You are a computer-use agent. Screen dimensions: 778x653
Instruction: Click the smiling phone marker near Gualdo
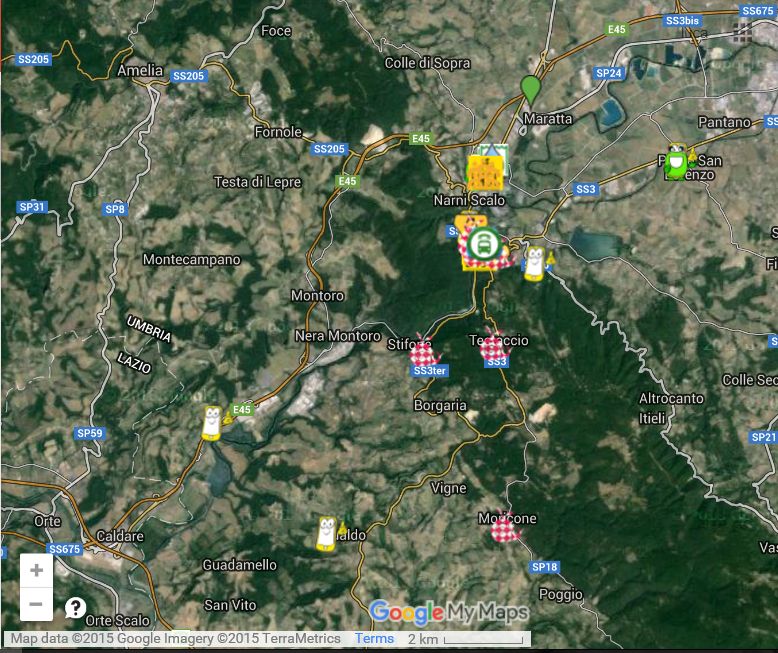pyautogui.click(x=326, y=534)
